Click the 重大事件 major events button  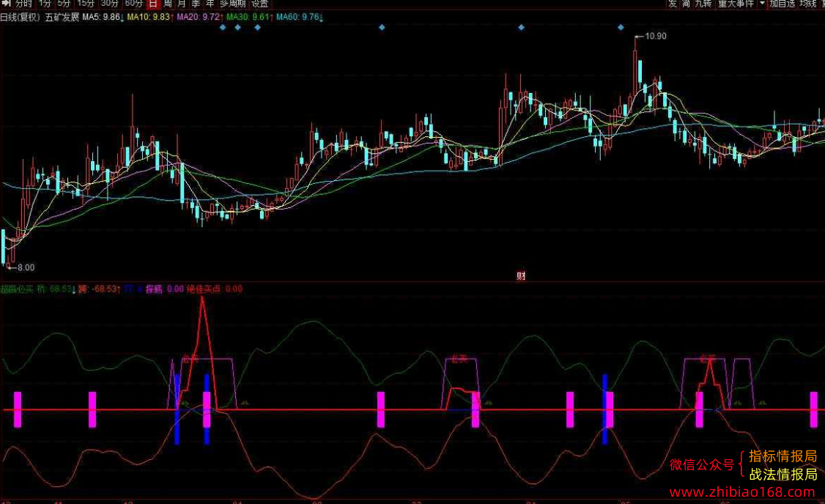point(736,3)
